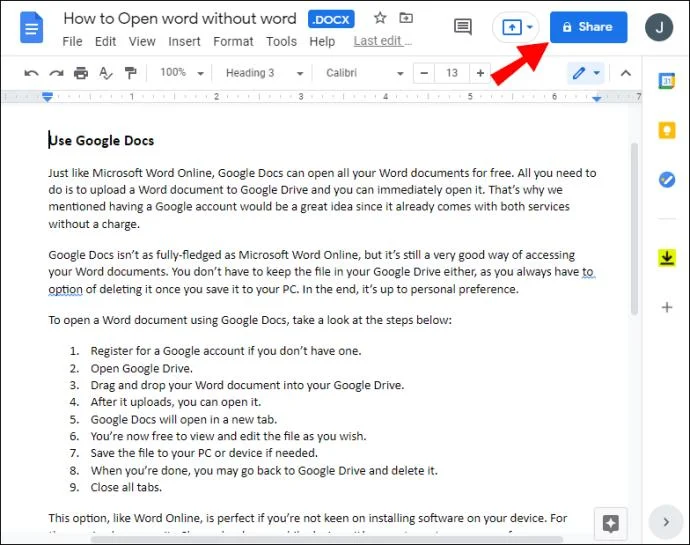Screen dimensions: 690x545
Task: Click the horizontal scrollbar
Action: 327,540
